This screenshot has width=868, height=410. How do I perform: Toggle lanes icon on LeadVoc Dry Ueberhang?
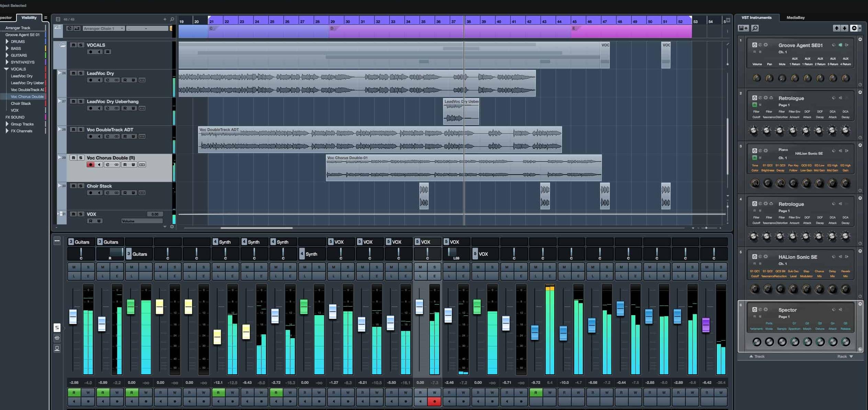[142, 108]
